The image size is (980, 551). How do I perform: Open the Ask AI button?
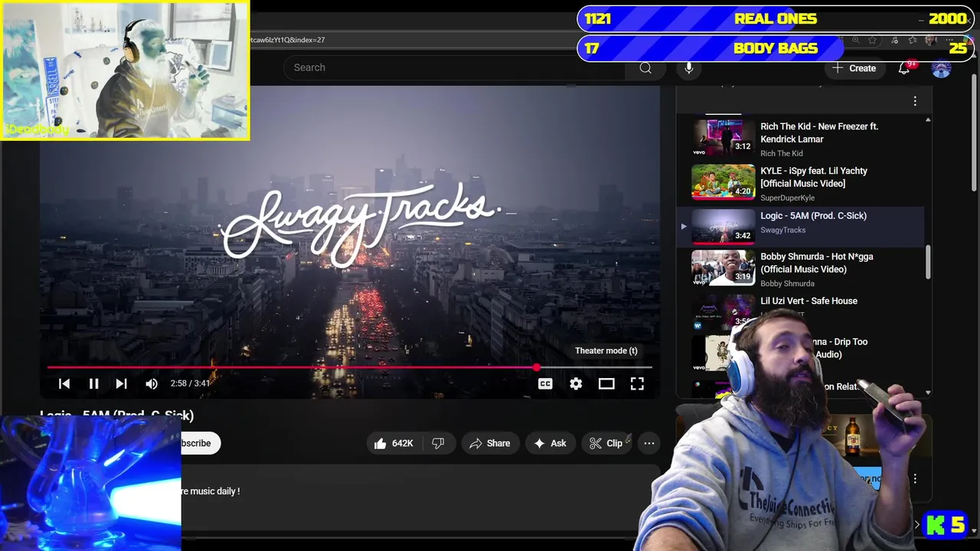(x=550, y=443)
